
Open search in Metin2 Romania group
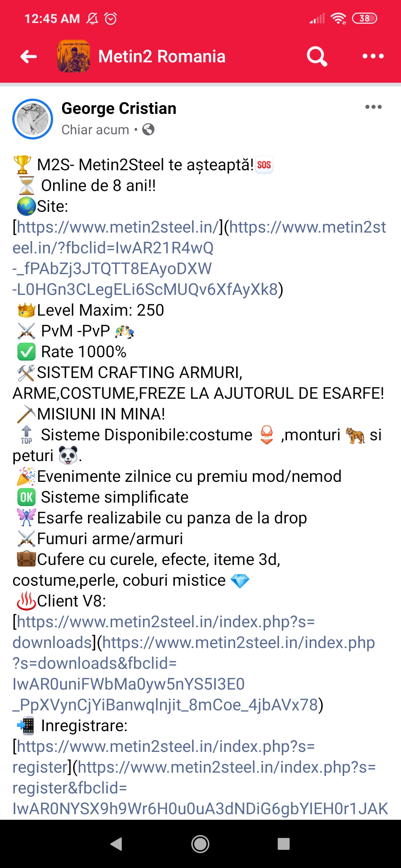click(x=317, y=56)
